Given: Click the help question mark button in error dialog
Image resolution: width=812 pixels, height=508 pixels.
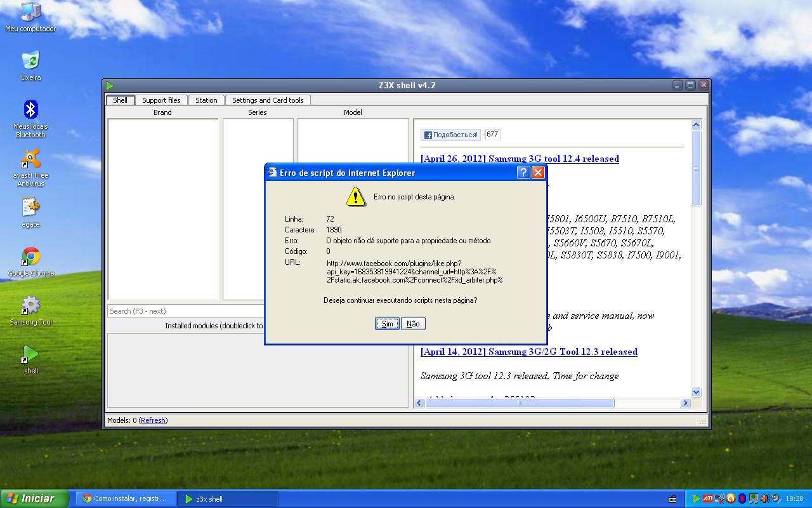Looking at the screenshot, I should click(x=523, y=173).
